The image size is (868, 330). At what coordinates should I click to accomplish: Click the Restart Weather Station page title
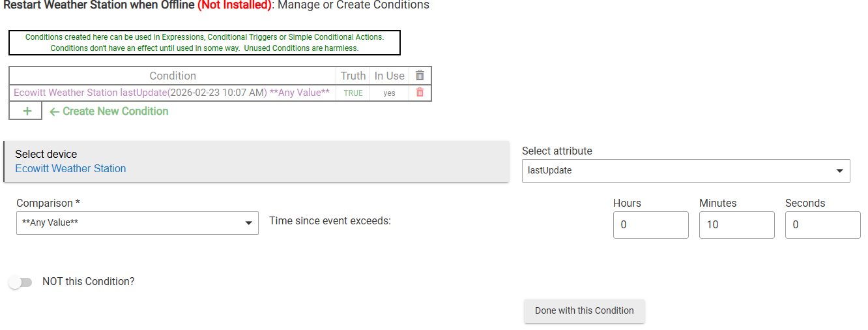click(x=99, y=5)
